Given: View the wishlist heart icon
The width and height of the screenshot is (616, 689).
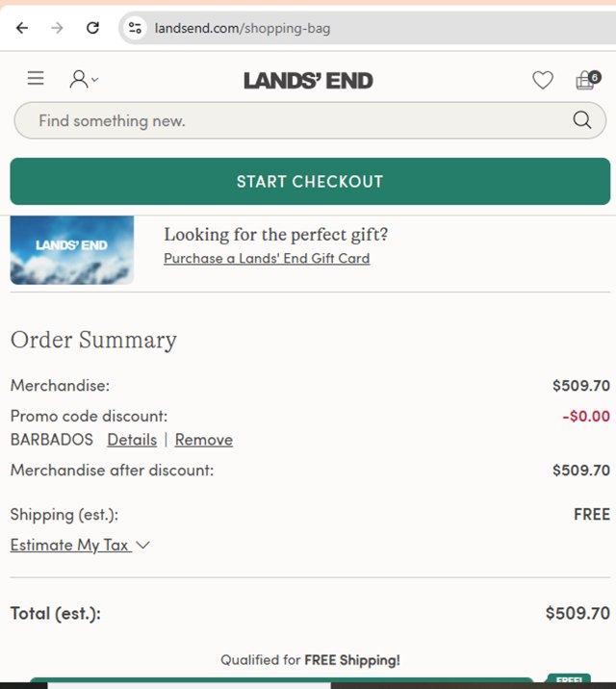Looking at the screenshot, I should pyautogui.click(x=543, y=81).
